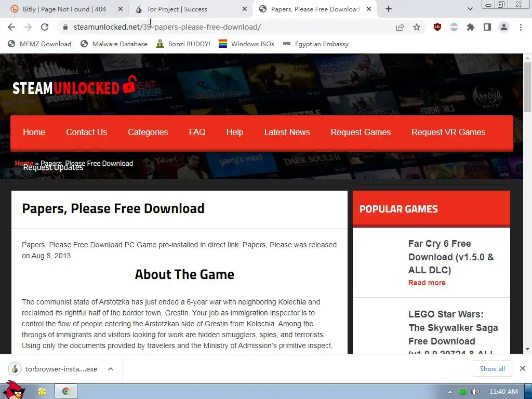This screenshot has height=399, width=532.
Task: Open torbrowser installer download item
Action: point(54,369)
